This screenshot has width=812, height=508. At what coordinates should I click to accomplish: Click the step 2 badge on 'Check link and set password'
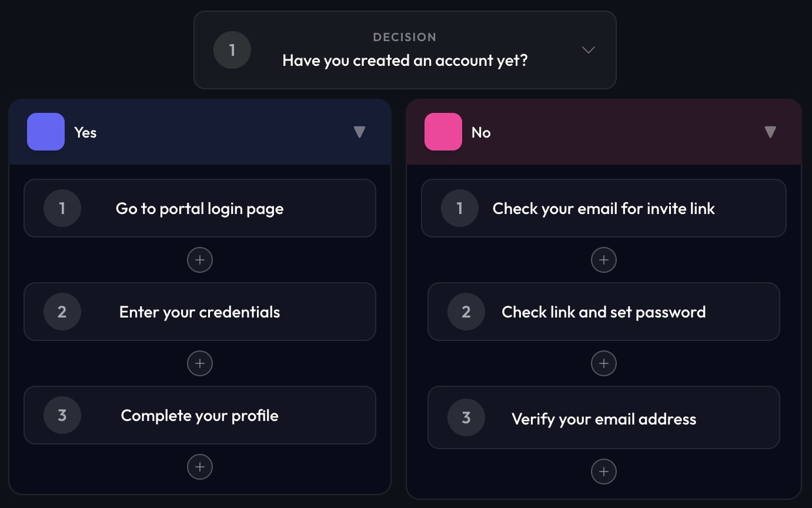(x=465, y=312)
